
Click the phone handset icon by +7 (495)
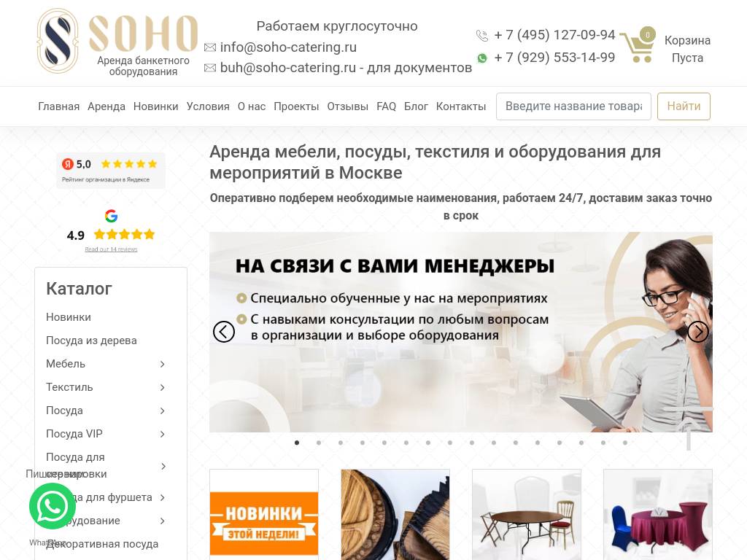click(482, 35)
